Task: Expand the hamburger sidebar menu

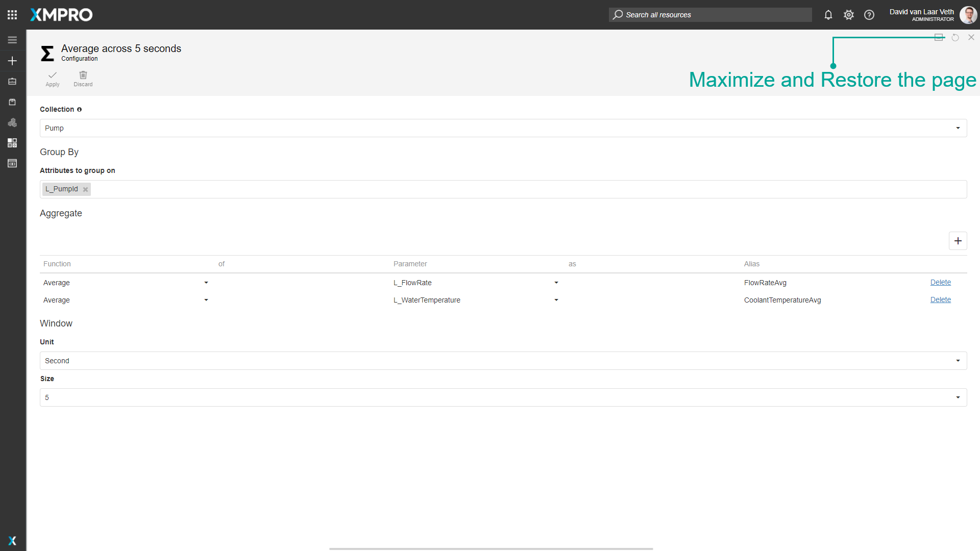Action: (x=12, y=40)
